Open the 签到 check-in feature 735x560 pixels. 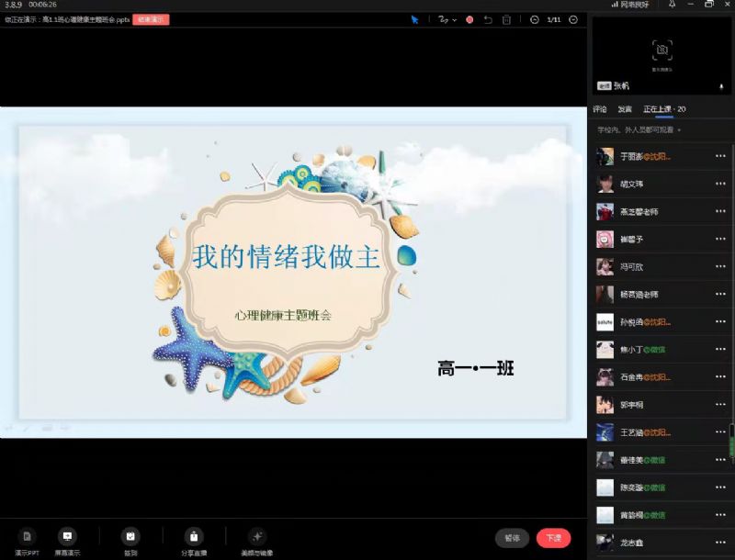[x=130, y=540]
